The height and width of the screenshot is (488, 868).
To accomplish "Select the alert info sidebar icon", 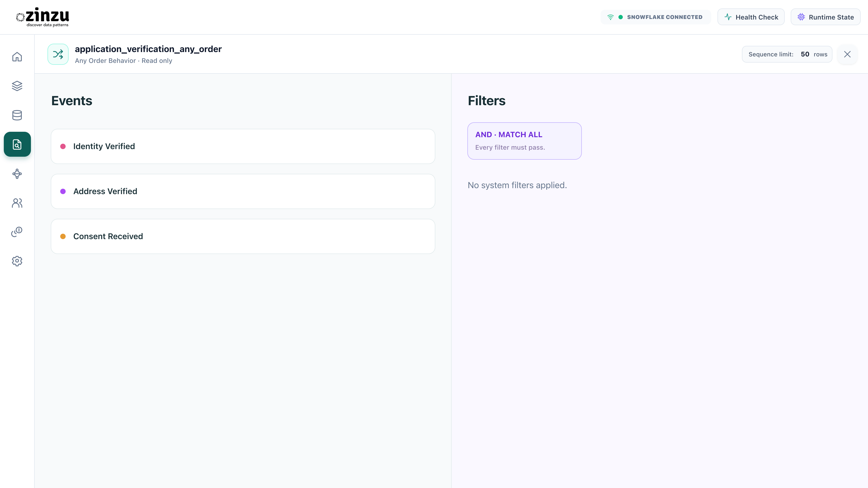I will [17, 232].
